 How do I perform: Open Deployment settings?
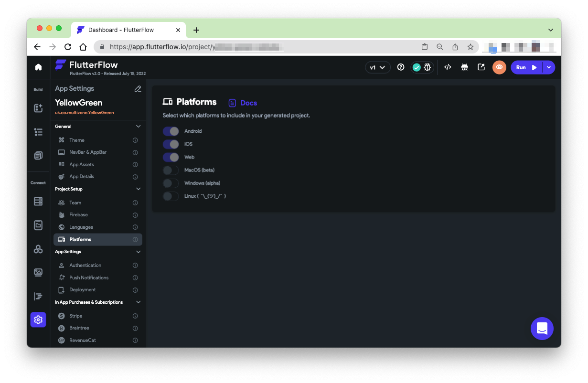[98, 290]
